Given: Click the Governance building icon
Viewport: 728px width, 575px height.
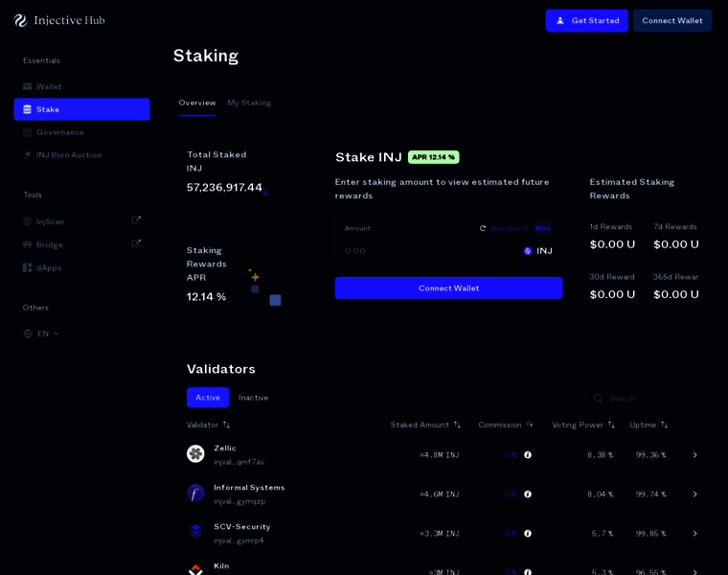Looking at the screenshot, I should coord(28,132).
